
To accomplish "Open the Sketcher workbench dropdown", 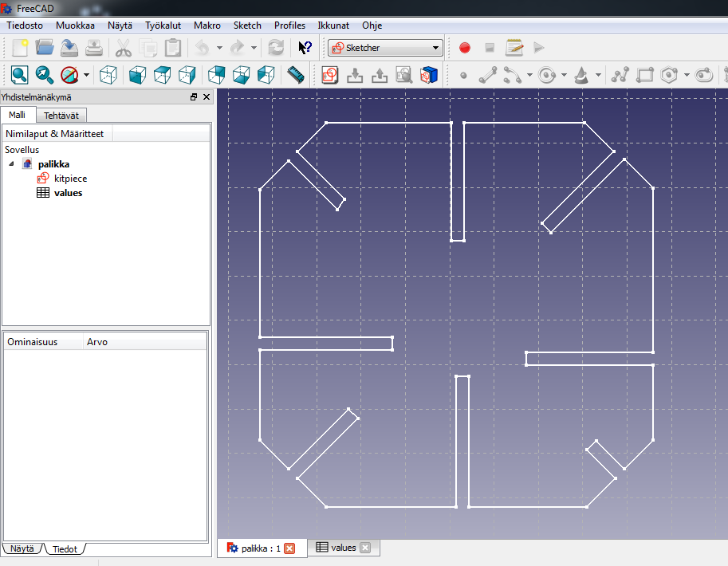I will pos(385,48).
